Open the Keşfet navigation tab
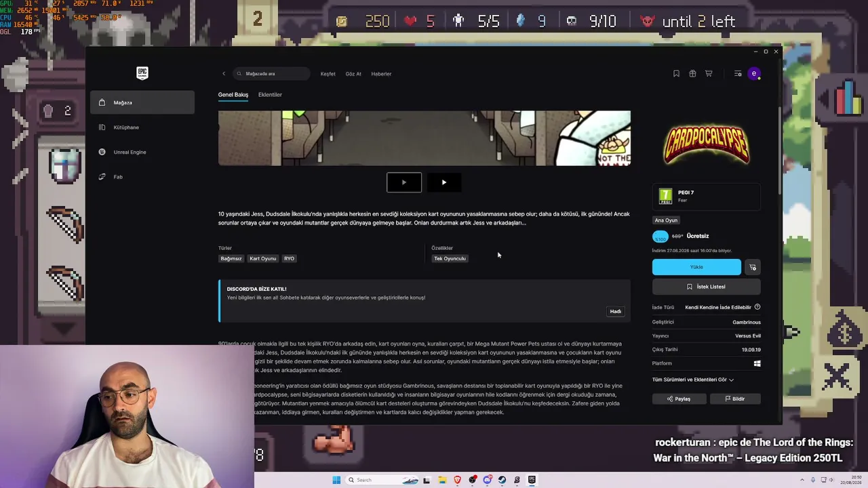Screen dimensions: 868x488 click(x=328, y=74)
